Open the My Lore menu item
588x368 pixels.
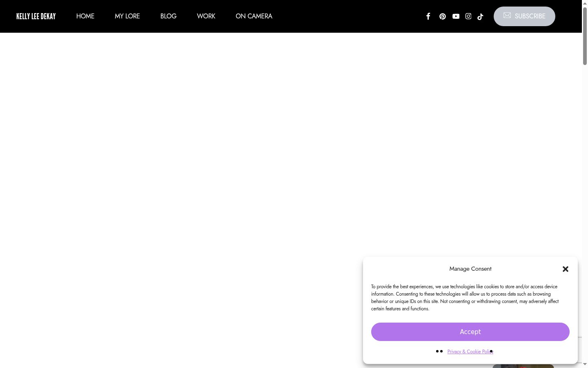pyautogui.click(x=127, y=16)
